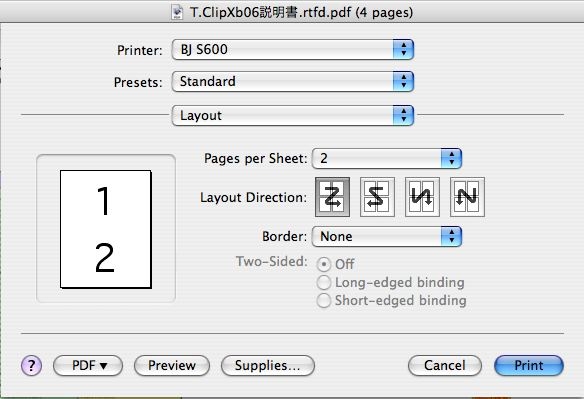Open the Presets dropdown set to Standard

[293, 82]
